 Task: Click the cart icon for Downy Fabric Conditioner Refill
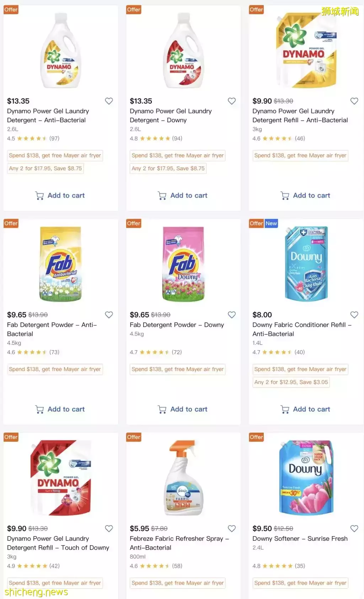point(284,409)
